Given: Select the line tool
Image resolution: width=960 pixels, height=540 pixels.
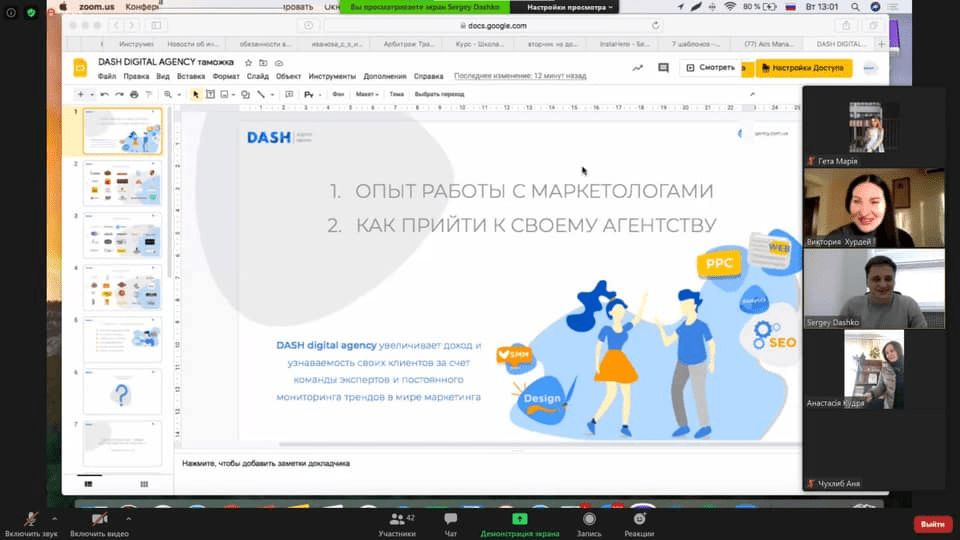Looking at the screenshot, I should [x=261, y=94].
